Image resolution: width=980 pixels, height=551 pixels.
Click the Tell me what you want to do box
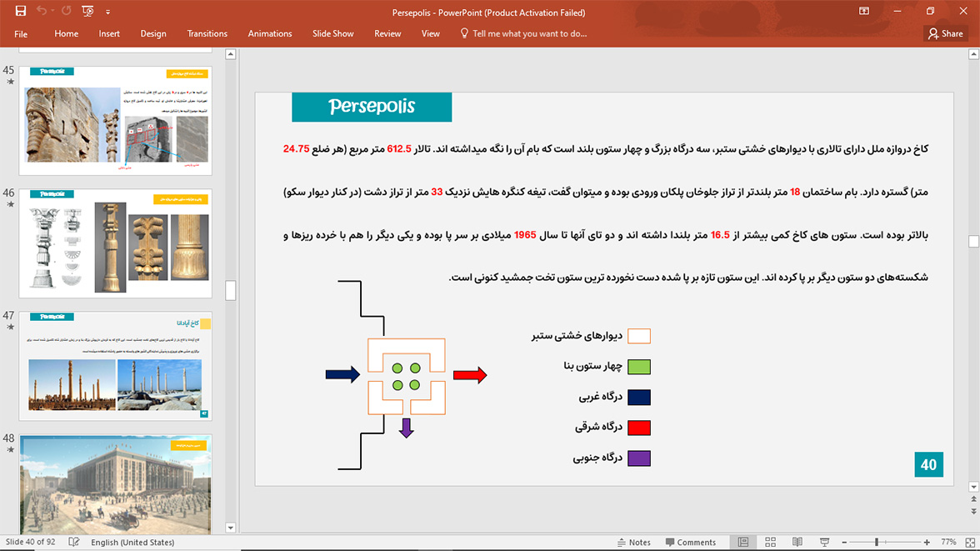[523, 34]
